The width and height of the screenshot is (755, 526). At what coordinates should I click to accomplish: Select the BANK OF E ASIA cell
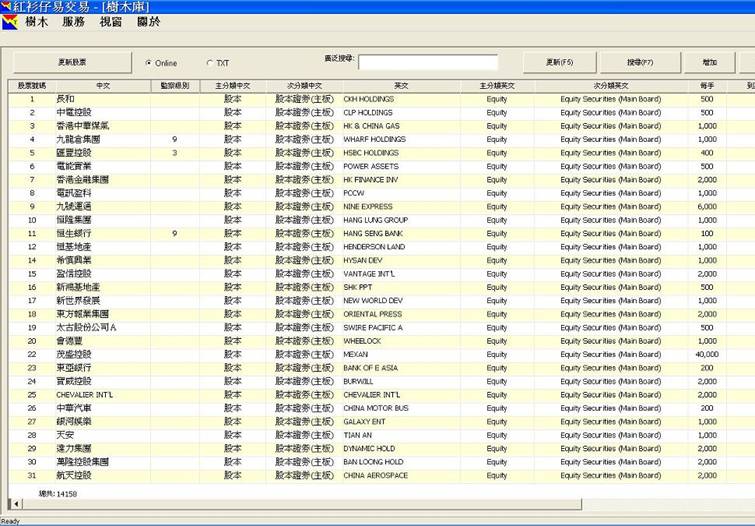click(x=401, y=368)
